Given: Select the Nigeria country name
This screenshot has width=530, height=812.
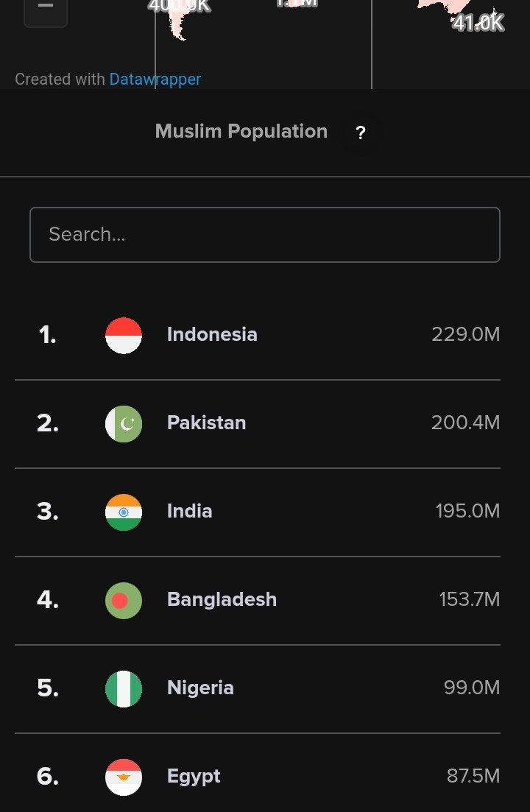Looking at the screenshot, I should point(200,688).
